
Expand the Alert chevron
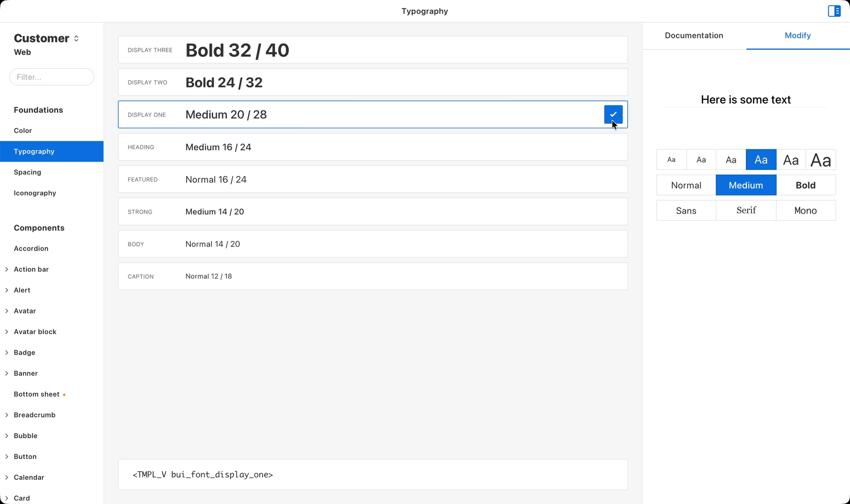point(7,290)
